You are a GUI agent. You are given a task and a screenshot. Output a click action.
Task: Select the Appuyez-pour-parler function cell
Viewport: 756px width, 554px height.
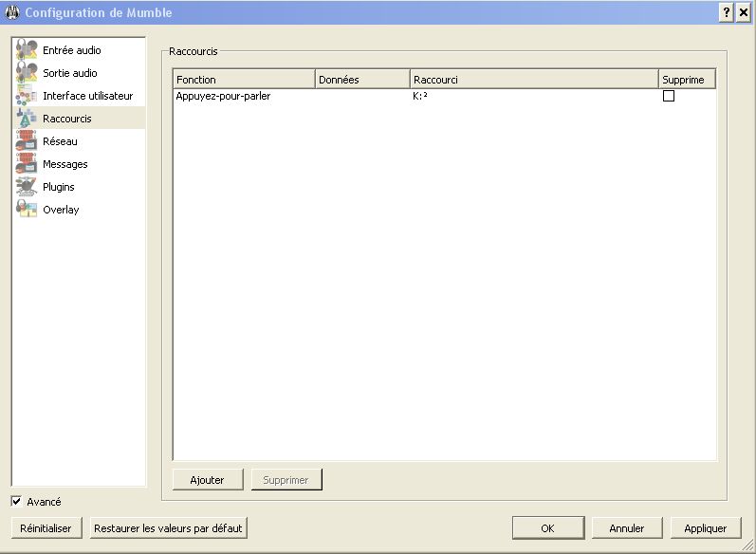(x=244, y=96)
